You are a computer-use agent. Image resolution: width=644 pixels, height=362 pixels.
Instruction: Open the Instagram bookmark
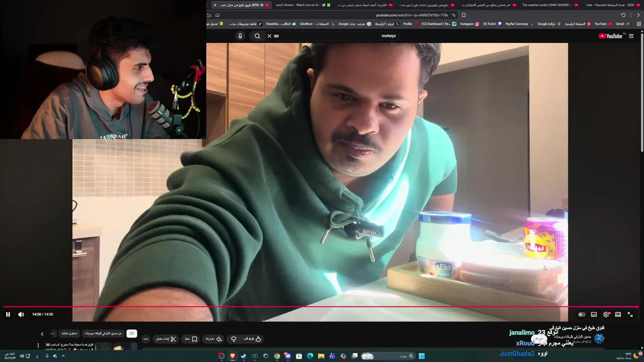(469, 24)
